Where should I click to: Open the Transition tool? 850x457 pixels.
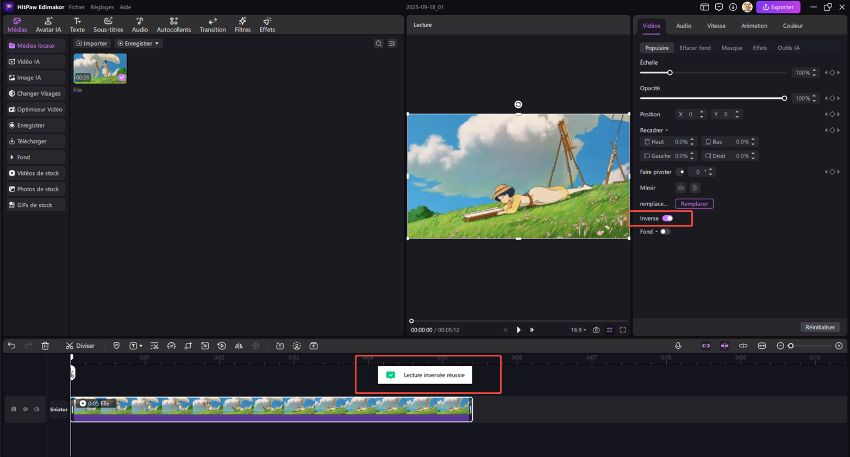pyautogui.click(x=212, y=25)
